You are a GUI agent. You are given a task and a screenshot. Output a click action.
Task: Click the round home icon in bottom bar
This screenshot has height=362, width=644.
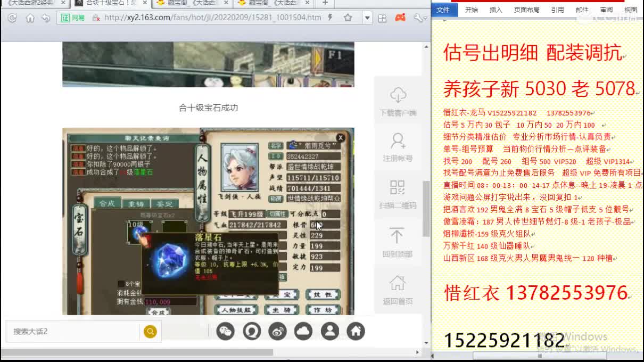(356, 331)
